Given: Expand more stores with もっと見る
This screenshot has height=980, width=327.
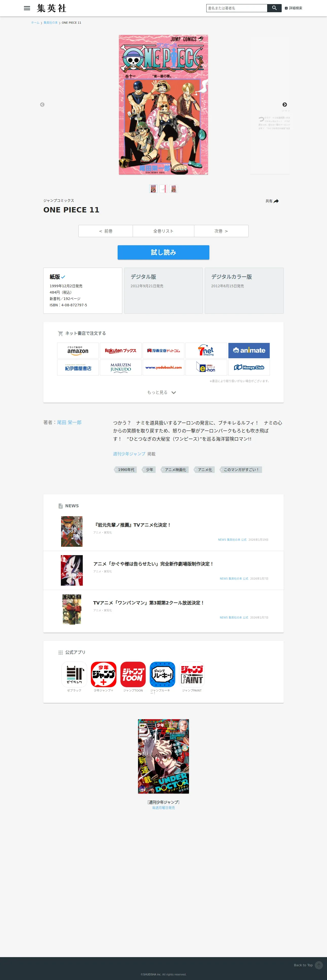Looking at the screenshot, I should (162, 392).
